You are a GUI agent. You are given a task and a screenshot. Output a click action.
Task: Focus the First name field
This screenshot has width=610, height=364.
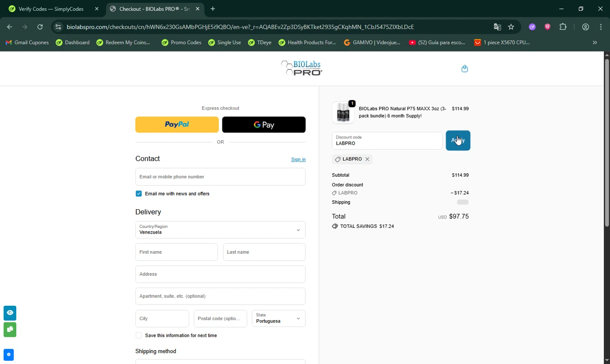point(176,252)
